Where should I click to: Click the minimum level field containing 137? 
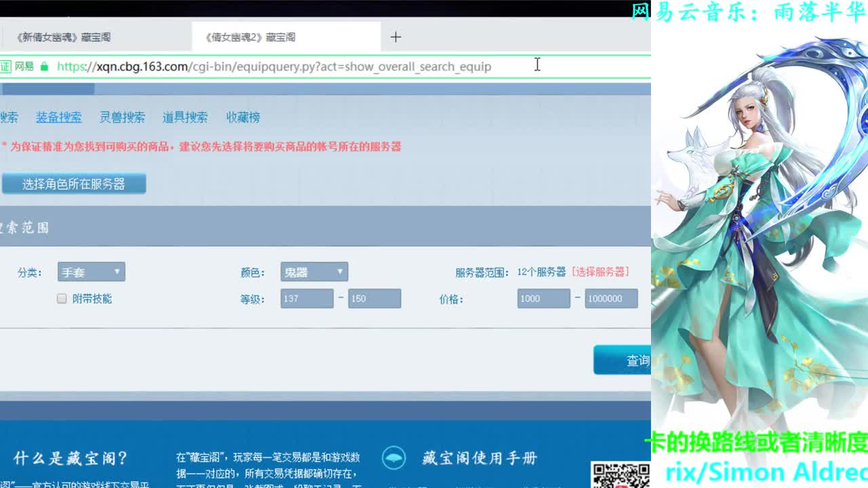point(307,298)
